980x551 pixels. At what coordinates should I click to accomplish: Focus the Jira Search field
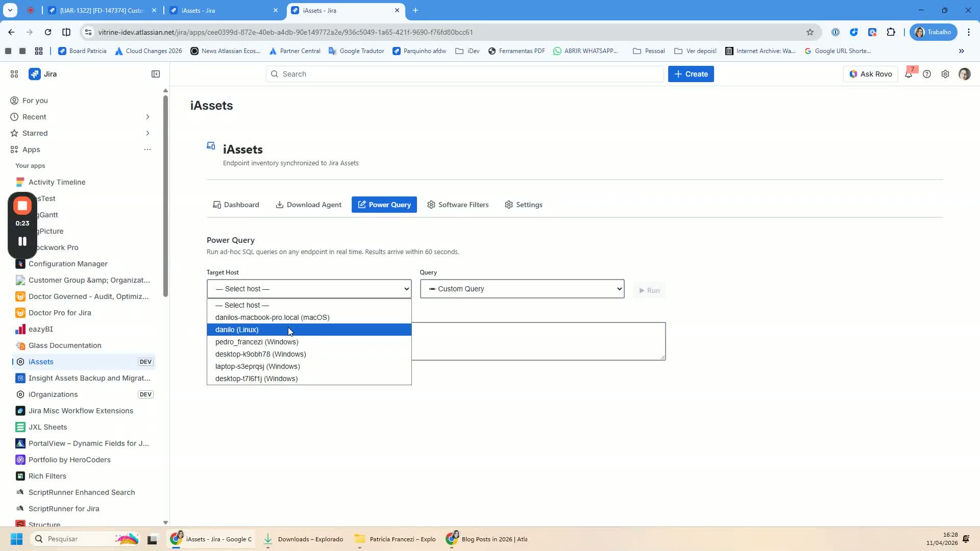coord(464,74)
